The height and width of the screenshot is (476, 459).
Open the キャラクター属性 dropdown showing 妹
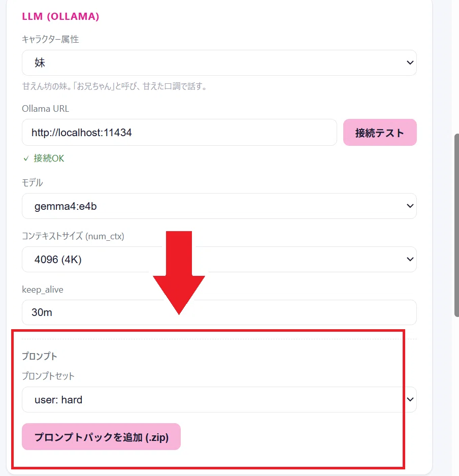pos(219,63)
